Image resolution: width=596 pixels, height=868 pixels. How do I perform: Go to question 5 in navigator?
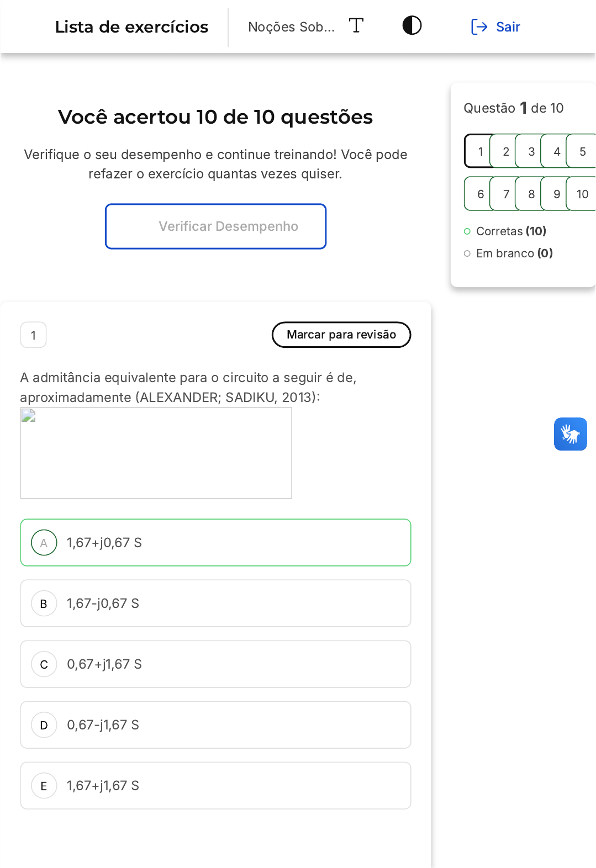click(x=582, y=151)
